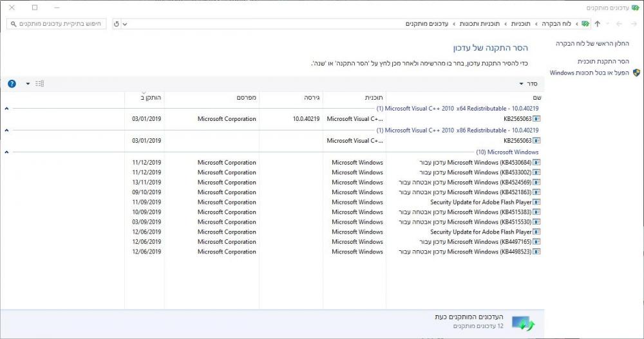The height and width of the screenshot is (339, 644).
Task: Open the control panel home link
Action: pyautogui.click(x=592, y=43)
